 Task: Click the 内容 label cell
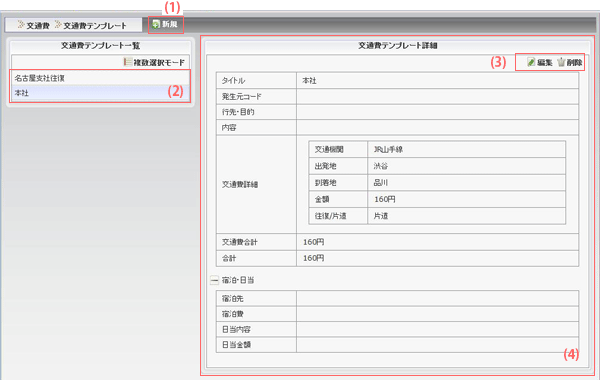[256, 127]
